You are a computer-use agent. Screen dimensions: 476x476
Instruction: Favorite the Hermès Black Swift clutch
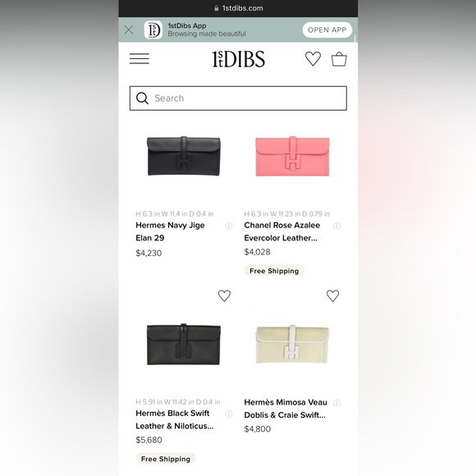click(224, 295)
